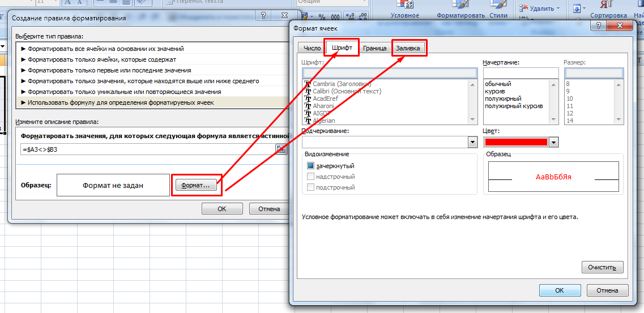Click the Шрифт font name input field
The width and height of the screenshot is (644, 313).
389,74
